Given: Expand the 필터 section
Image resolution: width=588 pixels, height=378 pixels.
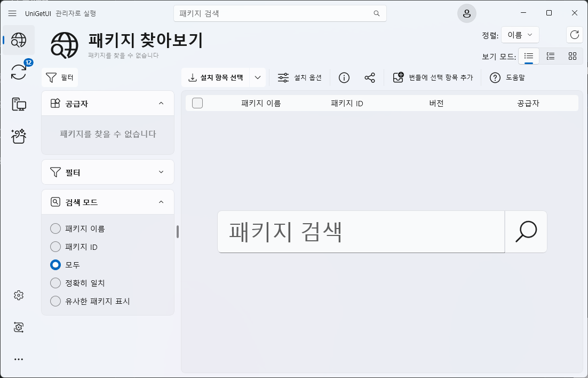Looking at the screenshot, I should point(161,172).
